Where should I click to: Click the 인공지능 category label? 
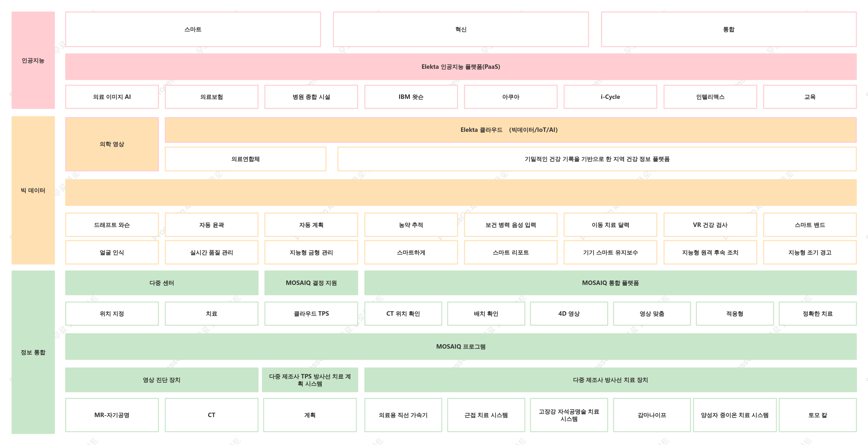[33, 60]
